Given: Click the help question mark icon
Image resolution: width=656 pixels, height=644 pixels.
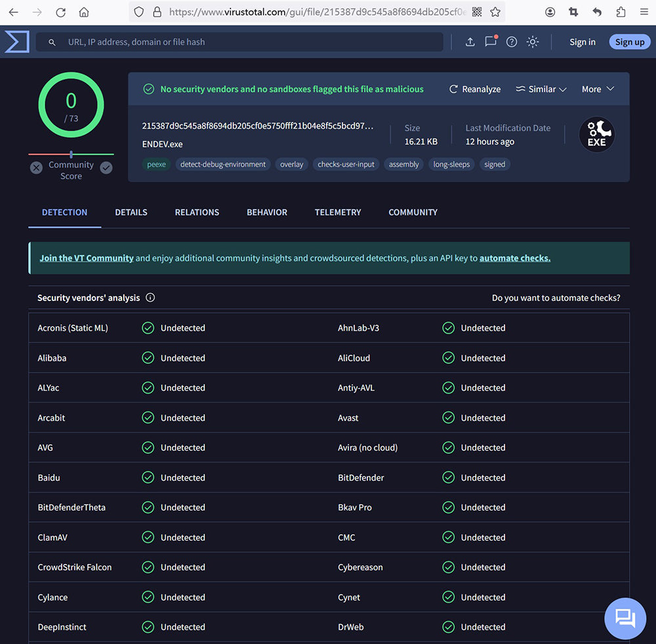Looking at the screenshot, I should [x=512, y=42].
